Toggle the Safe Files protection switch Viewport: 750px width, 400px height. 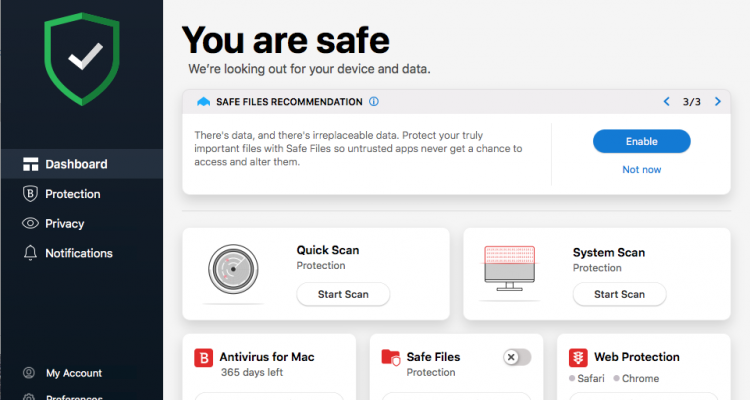click(517, 357)
